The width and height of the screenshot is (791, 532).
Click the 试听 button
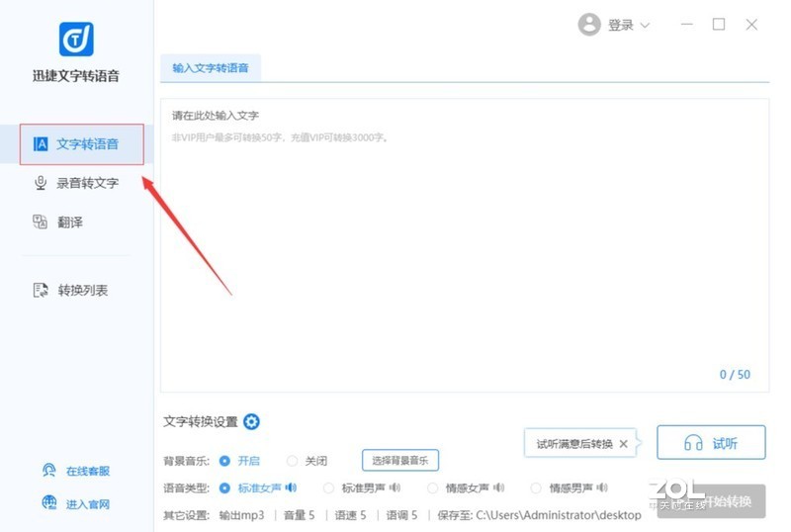coord(711,443)
